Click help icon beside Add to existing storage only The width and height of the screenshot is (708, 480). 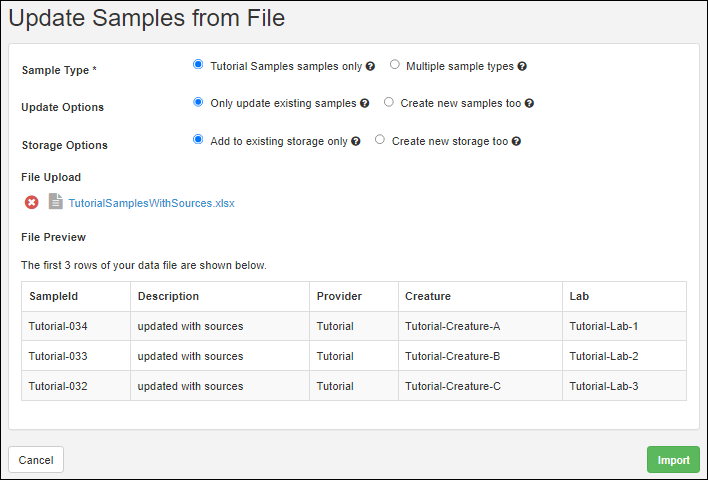(x=356, y=141)
